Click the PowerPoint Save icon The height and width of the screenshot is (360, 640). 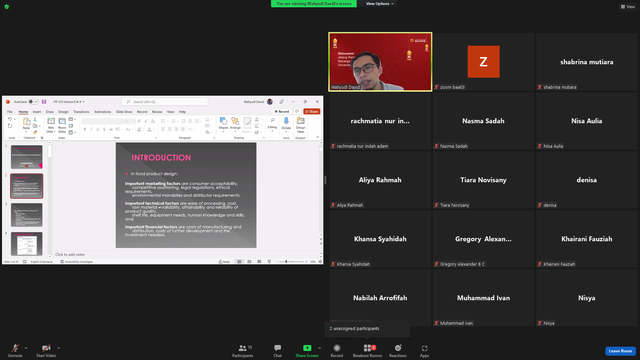[44, 102]
